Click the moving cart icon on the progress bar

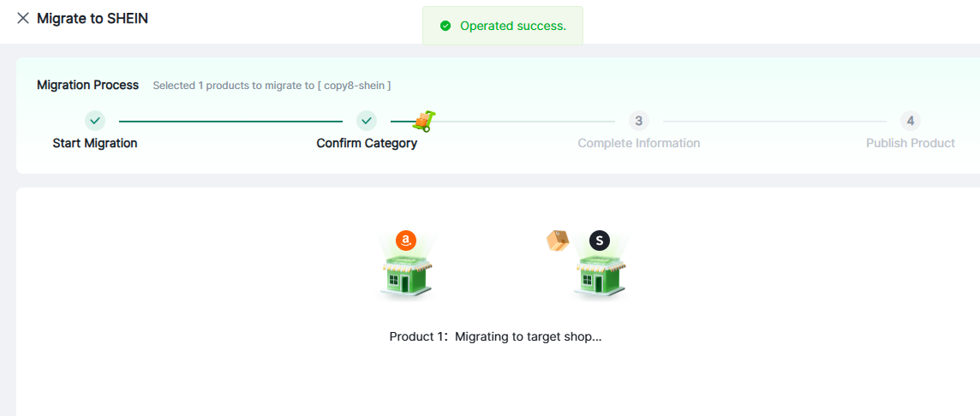coord(423,121)
